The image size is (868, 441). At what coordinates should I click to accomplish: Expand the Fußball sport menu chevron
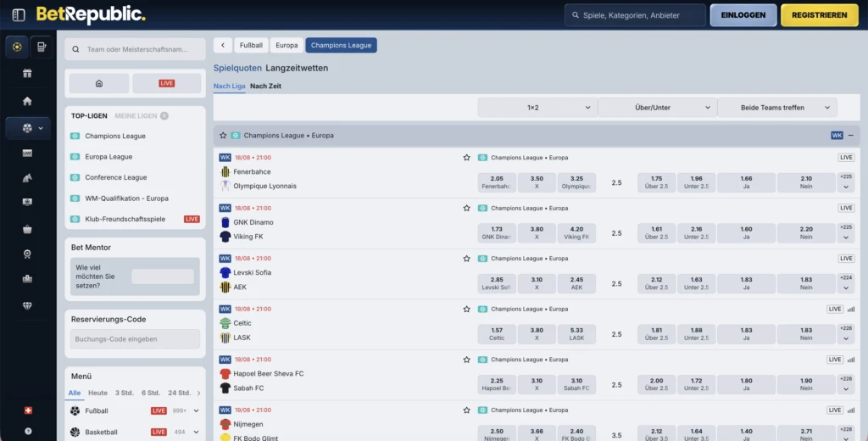[196, 410]
